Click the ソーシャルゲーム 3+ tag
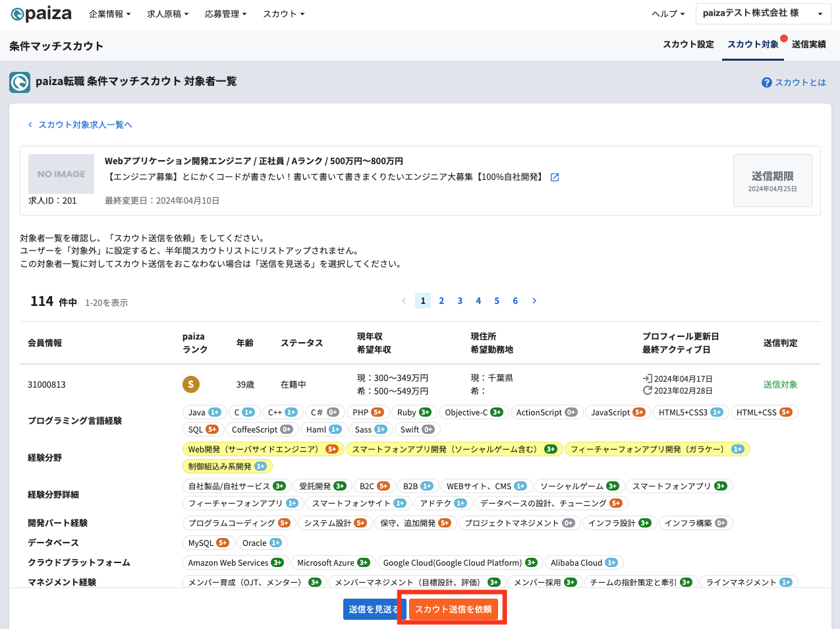This screenshot has height=629, width=840. pos(579,486)
